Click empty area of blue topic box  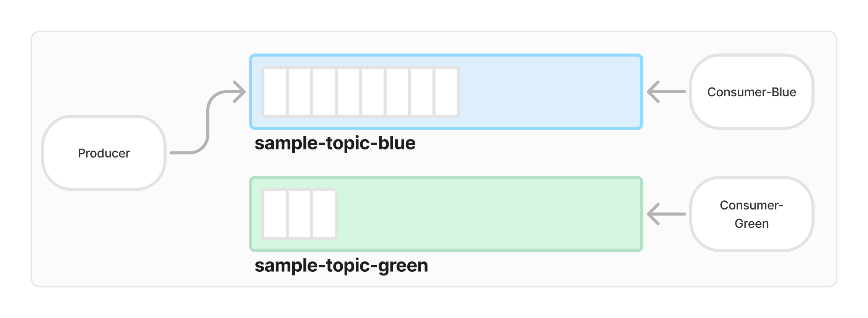coord(550,92)
